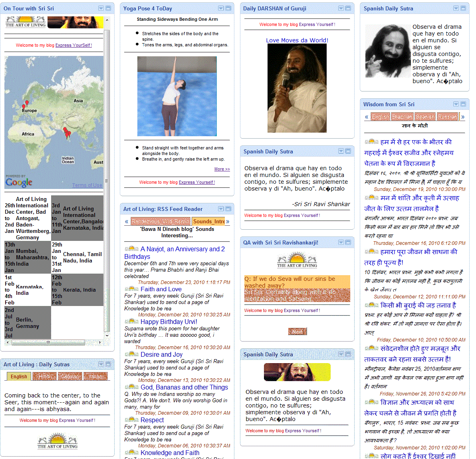Maximize the On Tour with Sri Sri gadget
The width and height of the screenshot is (476, 459).
(108, 8)
